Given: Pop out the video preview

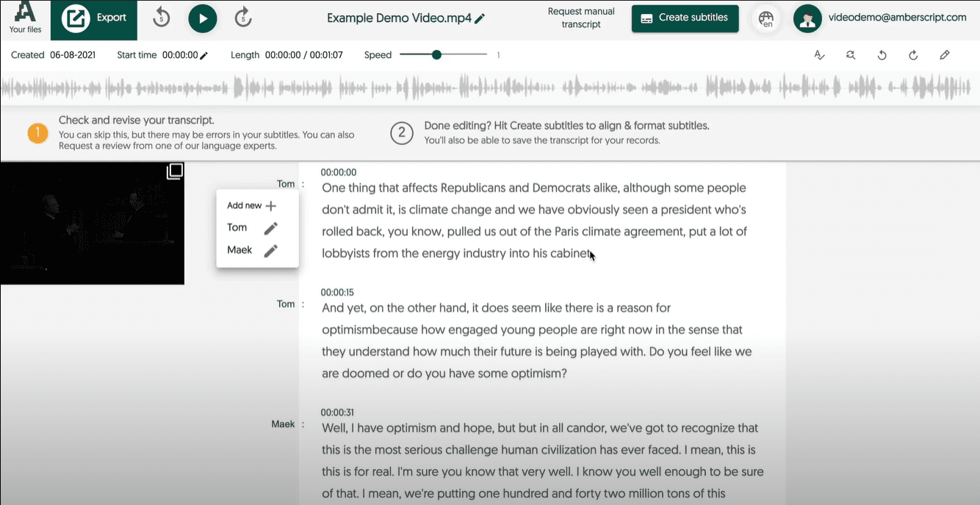Looking at the screenshot, I should tap(174, 171).
